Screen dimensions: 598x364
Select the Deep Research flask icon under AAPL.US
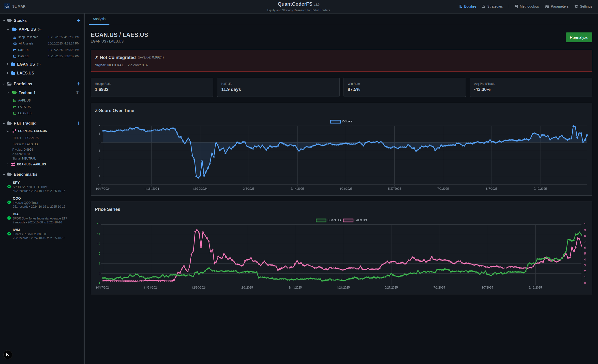(15, 37)
